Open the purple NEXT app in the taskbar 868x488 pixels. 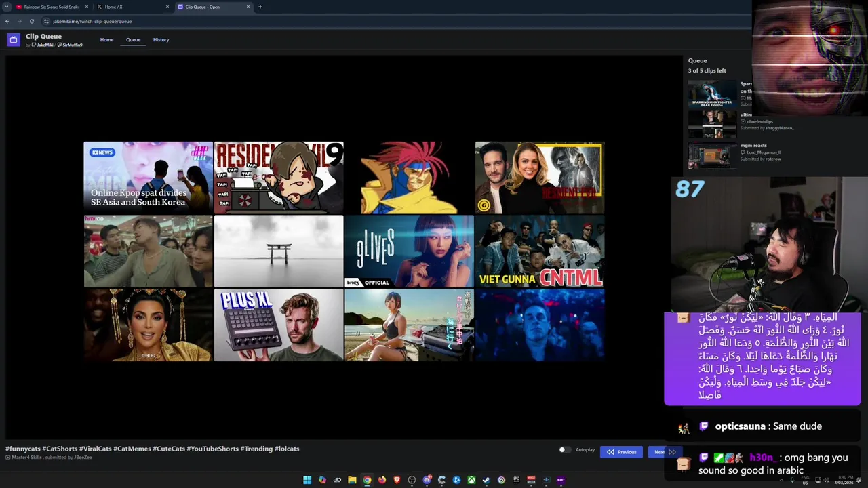(x=561, y=480)
